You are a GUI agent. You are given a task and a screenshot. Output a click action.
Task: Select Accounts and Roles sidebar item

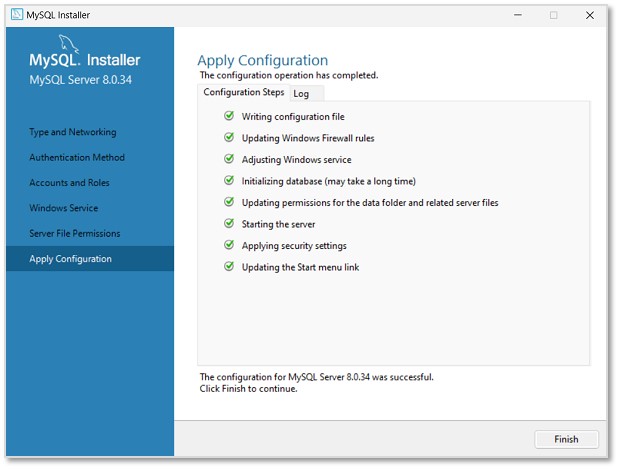(x=69, y=183)
